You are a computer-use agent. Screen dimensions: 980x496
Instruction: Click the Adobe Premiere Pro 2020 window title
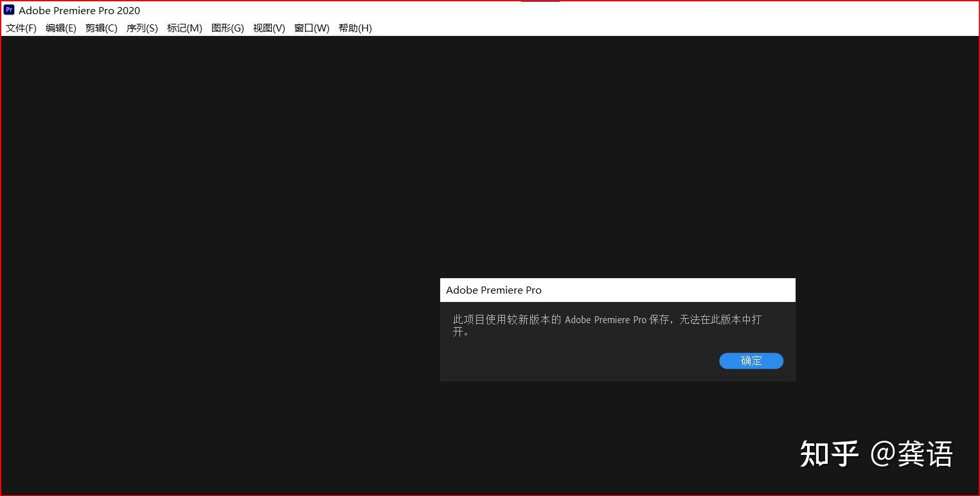click(x=80, y=10)
